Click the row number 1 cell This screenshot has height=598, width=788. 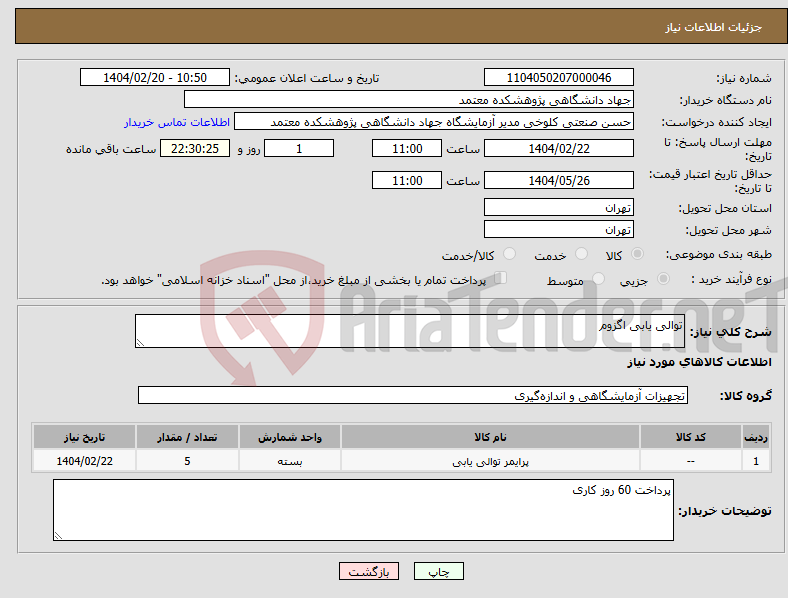(x=756, y=461)
